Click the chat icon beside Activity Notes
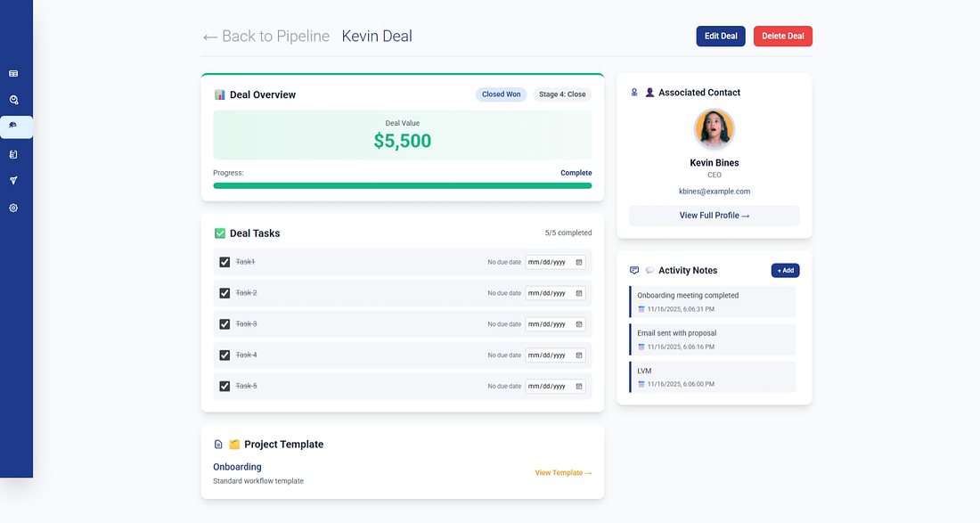980x523 pixels. coord(634,271)
